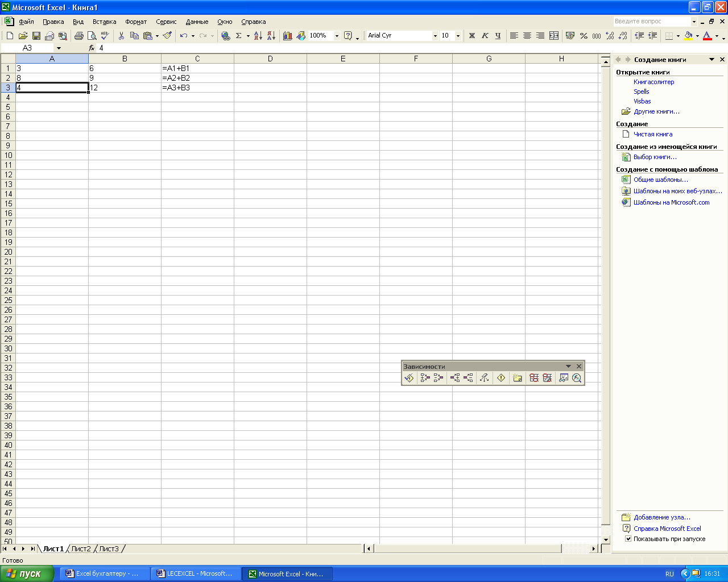Screen dimensions: 728x582
Task: Remove All Arrows with the eraser icon
Action: pyautogui.click(x=484, y=378)
